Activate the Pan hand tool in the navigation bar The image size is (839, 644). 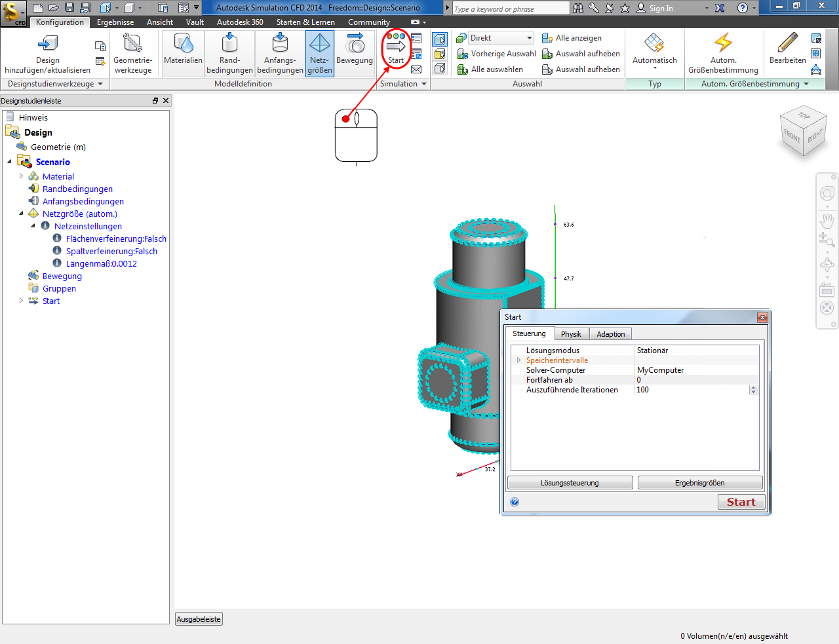827,219
